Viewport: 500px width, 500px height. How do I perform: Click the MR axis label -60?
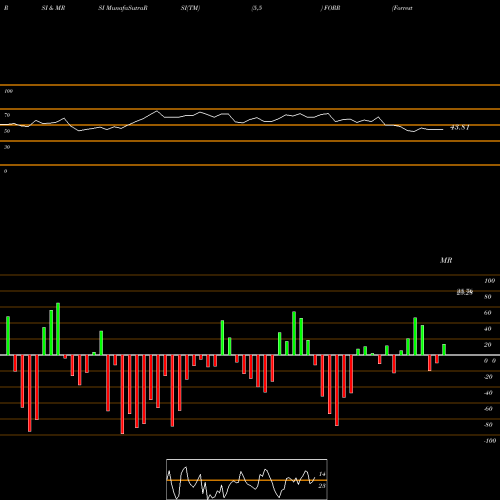pyautogui.click(x=488, y=409)
